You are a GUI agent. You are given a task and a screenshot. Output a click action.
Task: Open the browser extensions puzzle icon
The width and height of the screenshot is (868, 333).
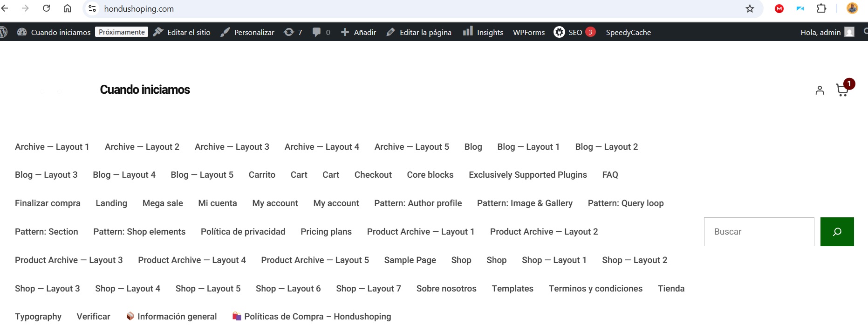821,8
